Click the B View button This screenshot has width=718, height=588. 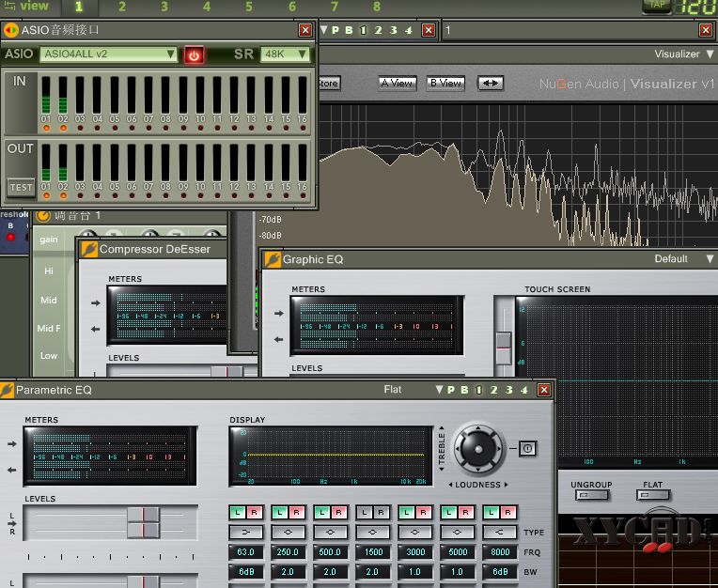[445, 84]
